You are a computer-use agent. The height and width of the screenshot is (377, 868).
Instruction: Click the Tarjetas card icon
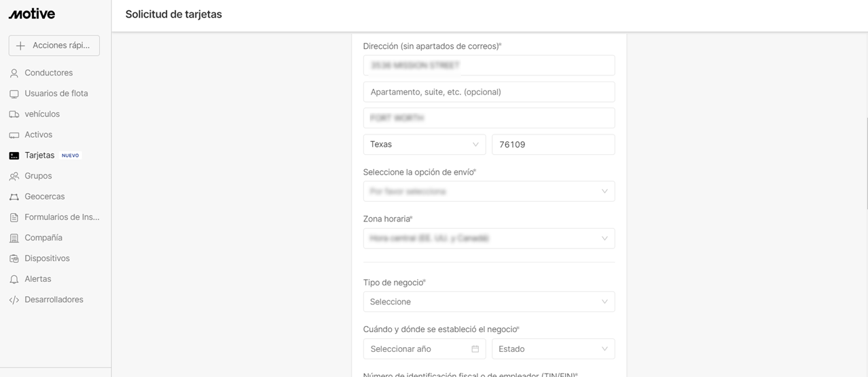[x=14, y=156]
